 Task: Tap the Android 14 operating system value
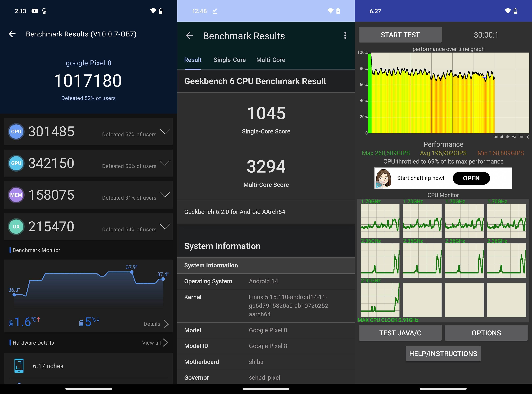click(x=263, y=281)
